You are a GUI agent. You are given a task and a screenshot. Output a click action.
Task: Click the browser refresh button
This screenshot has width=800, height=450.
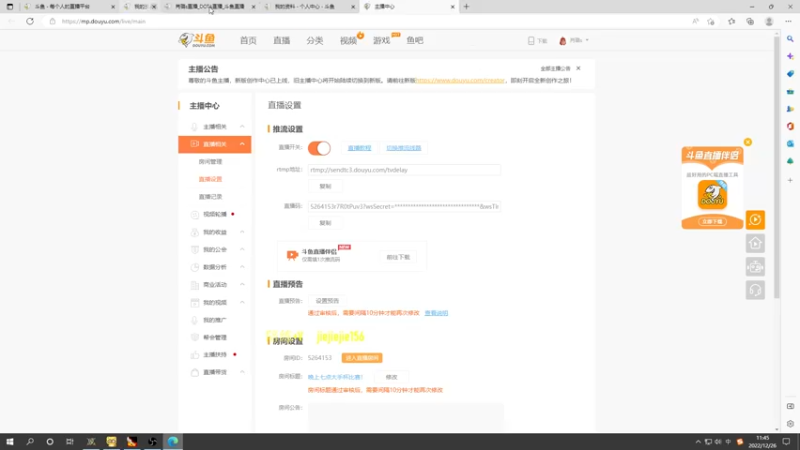(30, 21)
